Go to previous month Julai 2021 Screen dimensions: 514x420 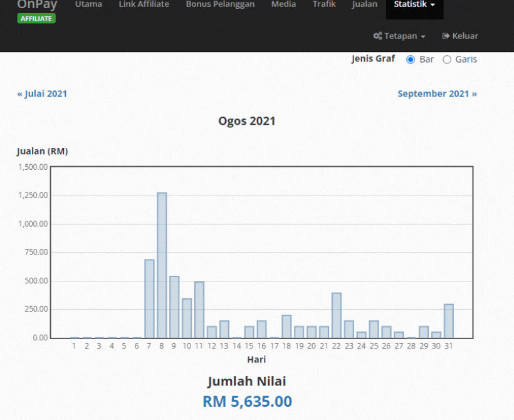(42, 94)
